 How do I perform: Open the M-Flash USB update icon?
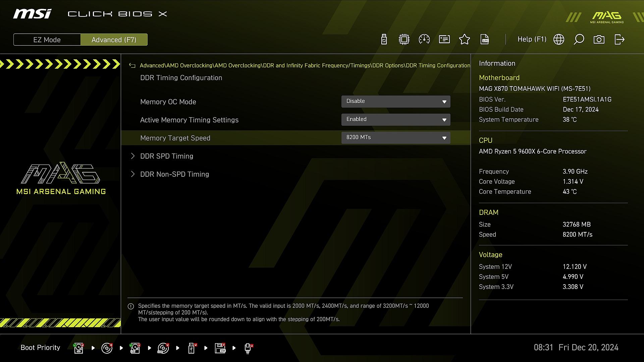pyautogui.click(x=384, y=40)
